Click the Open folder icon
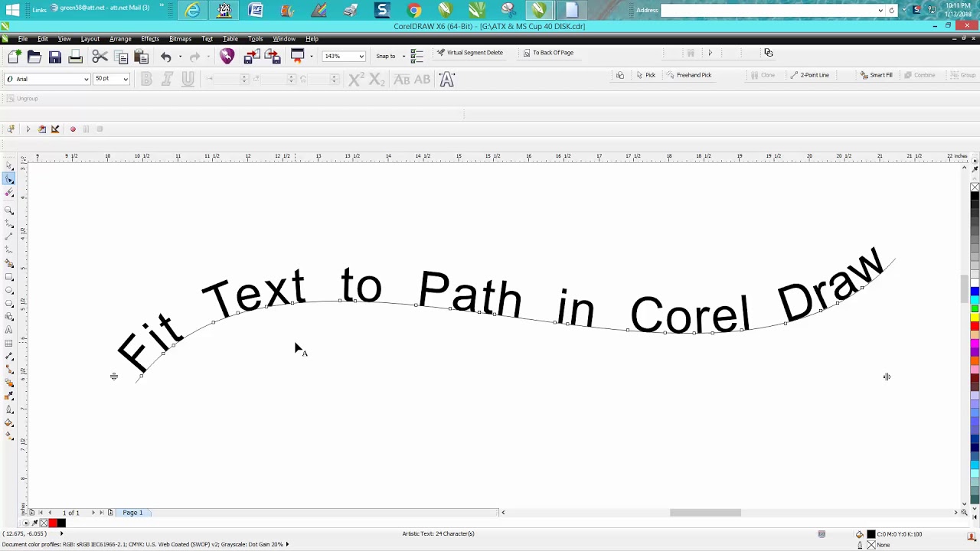980x551 pixels. click(x=34, y=57)
